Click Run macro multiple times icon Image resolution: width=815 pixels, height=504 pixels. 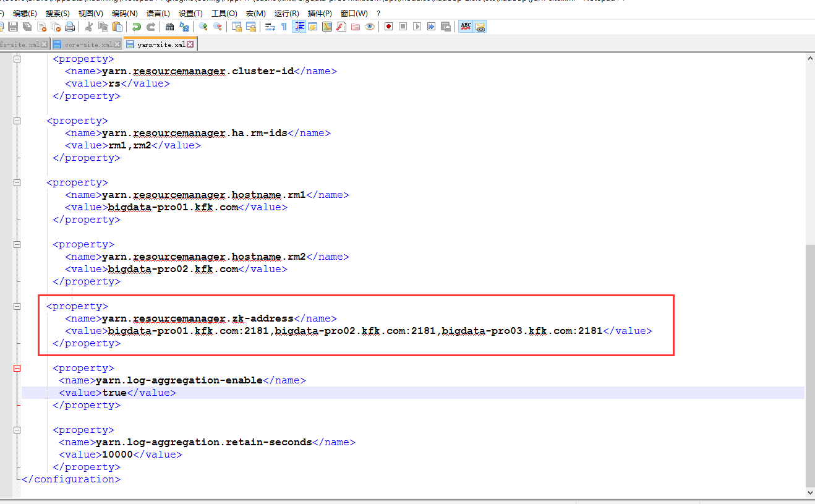[x=431, y=27]
